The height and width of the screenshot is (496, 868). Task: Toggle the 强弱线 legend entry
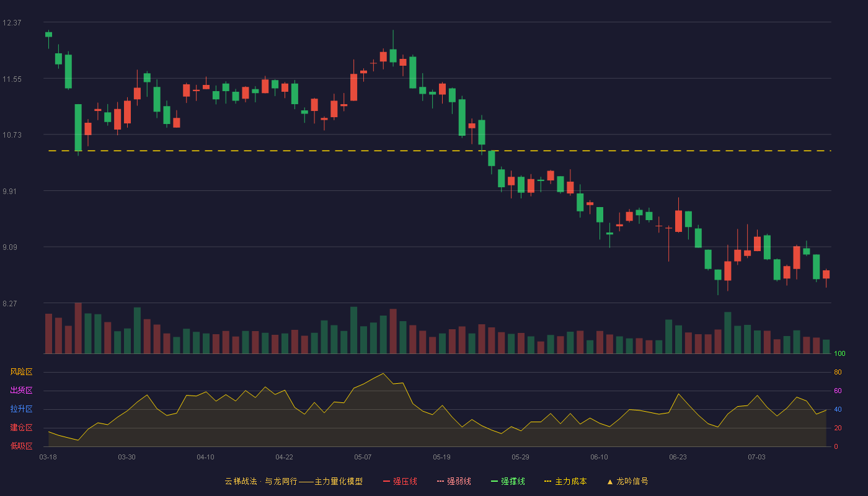click(x=454, y=481)
